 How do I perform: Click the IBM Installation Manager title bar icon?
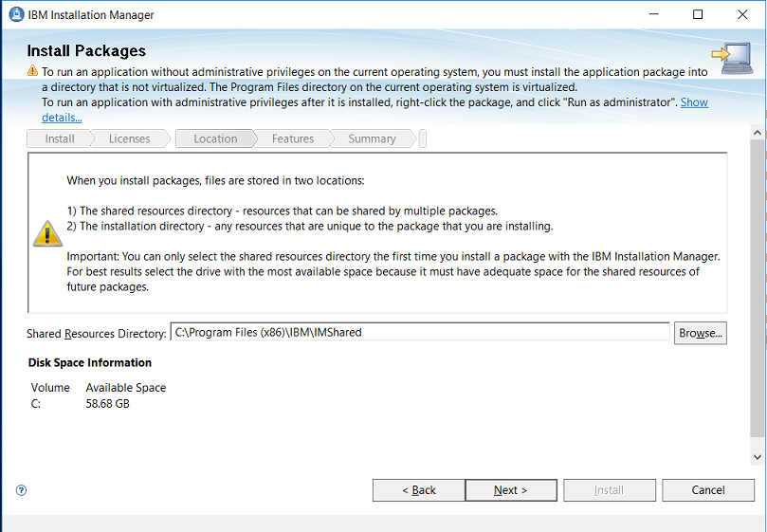14,15
